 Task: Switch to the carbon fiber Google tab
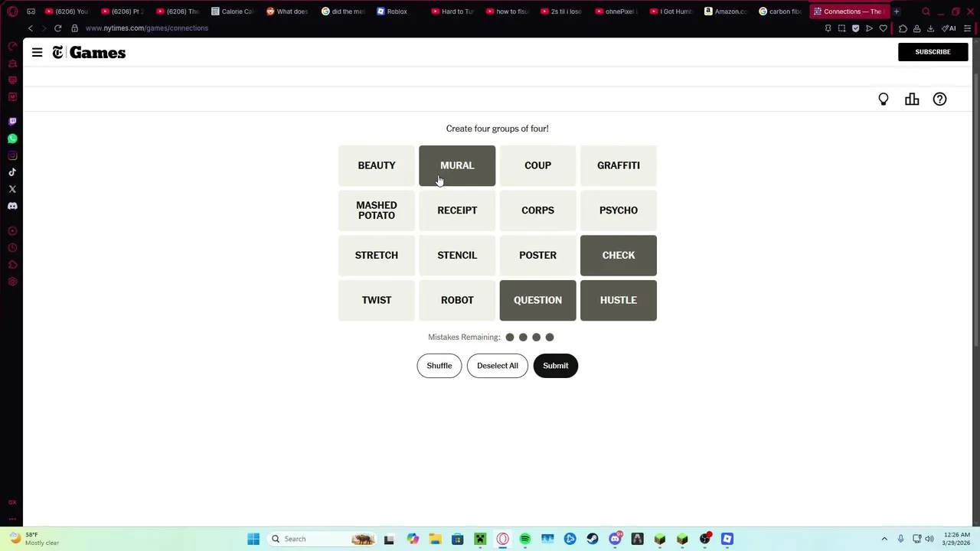pos(781,11)
